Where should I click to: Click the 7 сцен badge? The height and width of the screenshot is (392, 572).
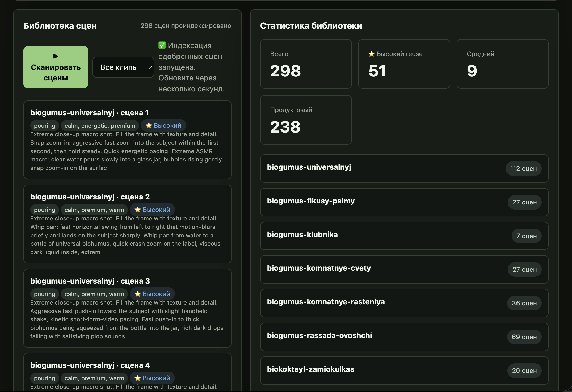[527, 236]
